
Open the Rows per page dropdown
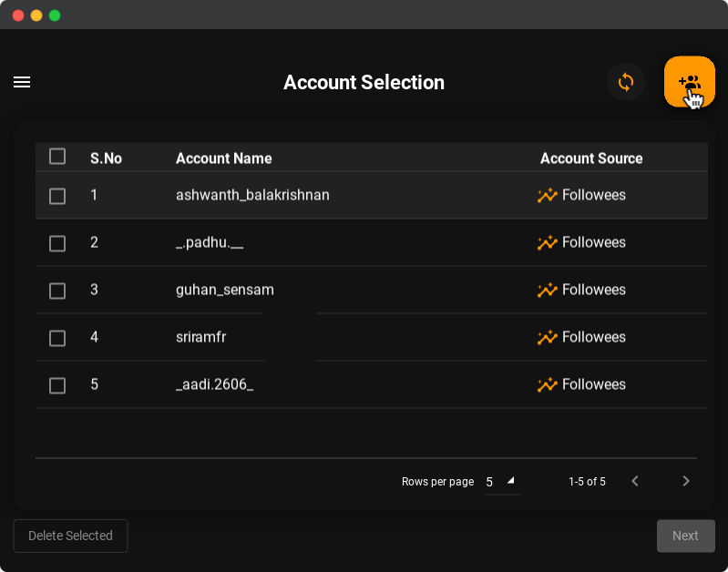click(500, 481)
